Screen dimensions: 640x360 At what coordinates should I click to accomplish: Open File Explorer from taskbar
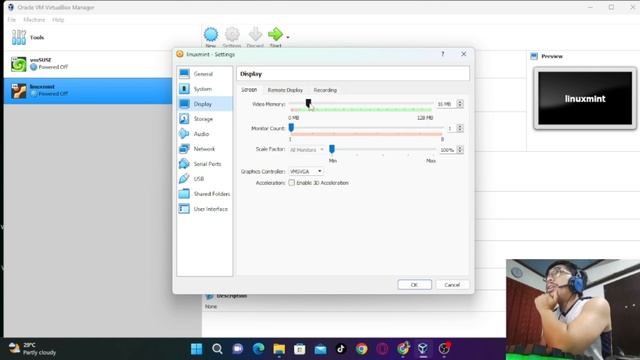pos(279,349)
